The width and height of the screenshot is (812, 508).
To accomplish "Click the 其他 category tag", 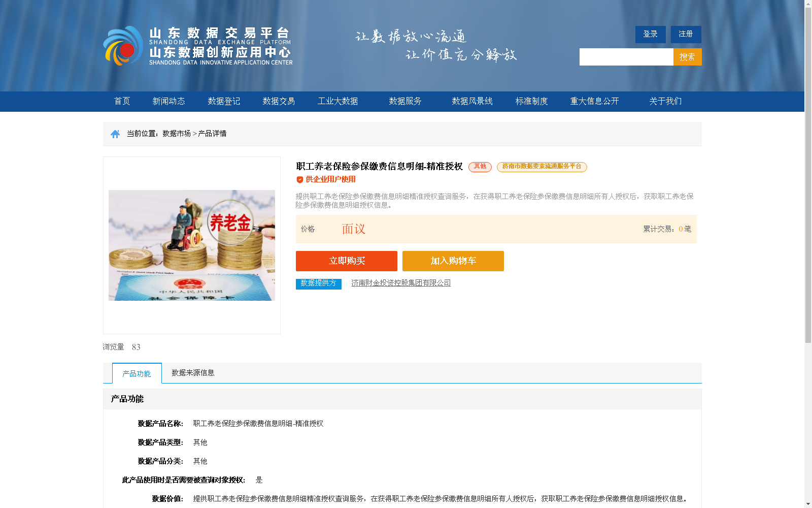I will coord(480,167).
